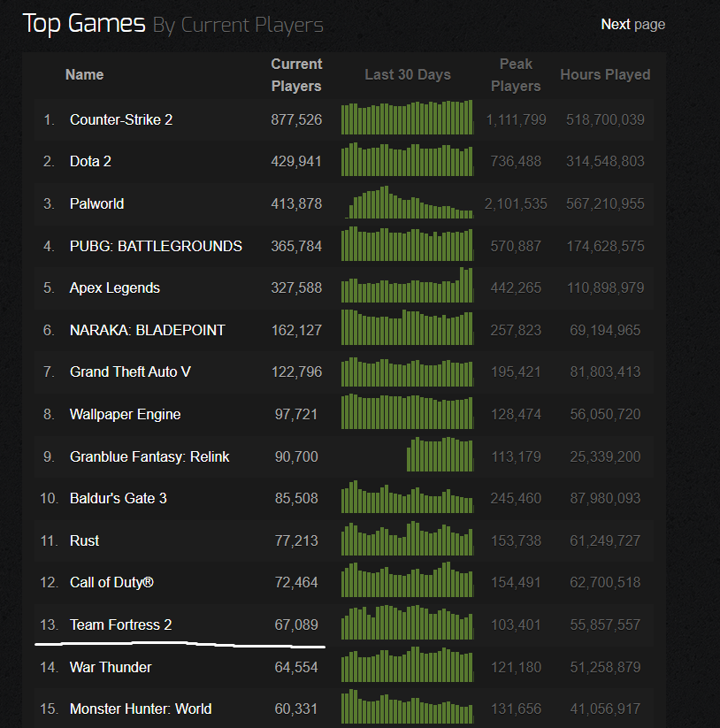This screenshot has height=728, width=720.
Task: Click PUBG: BATTLEGROUNDS' 30-day chart
Action: [x=407, y=244]
